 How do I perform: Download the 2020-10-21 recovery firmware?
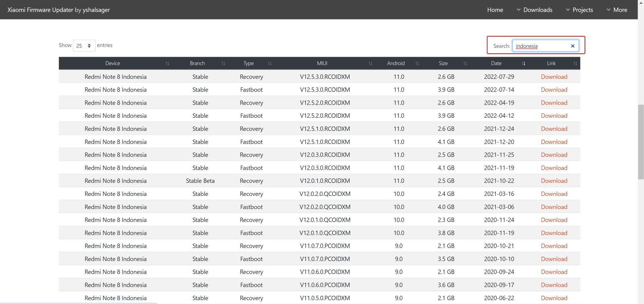pos(554,246)
